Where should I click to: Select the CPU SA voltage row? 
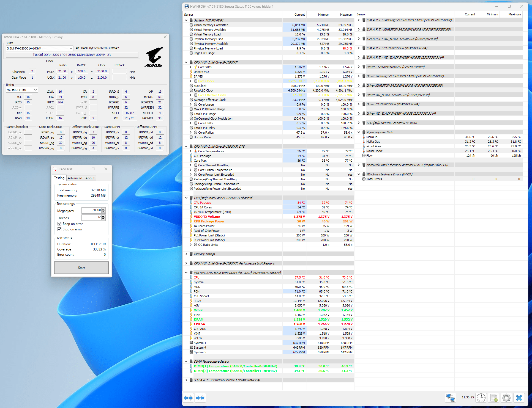(x=269, y=324)
